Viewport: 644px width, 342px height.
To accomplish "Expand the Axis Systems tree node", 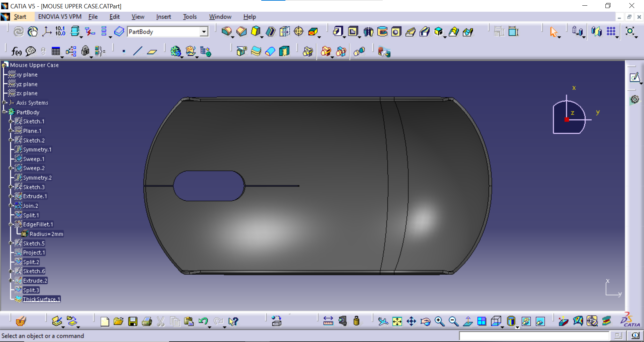I will pos(4,102).
